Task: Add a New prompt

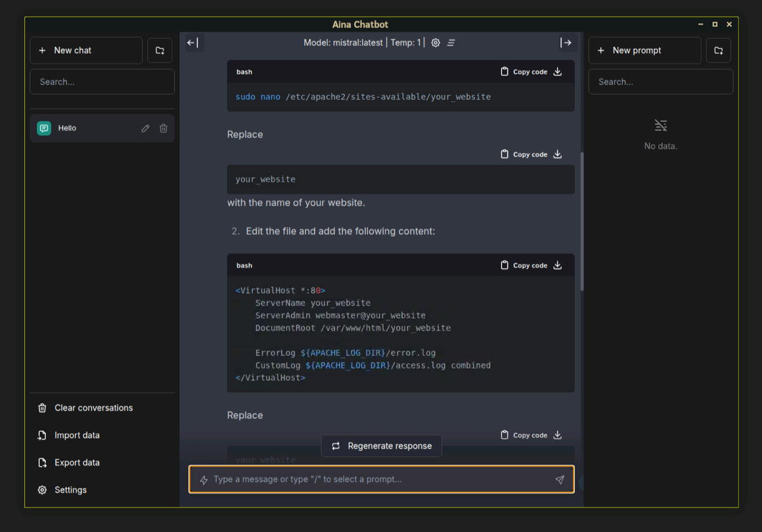Action: (x=645, y=50)
